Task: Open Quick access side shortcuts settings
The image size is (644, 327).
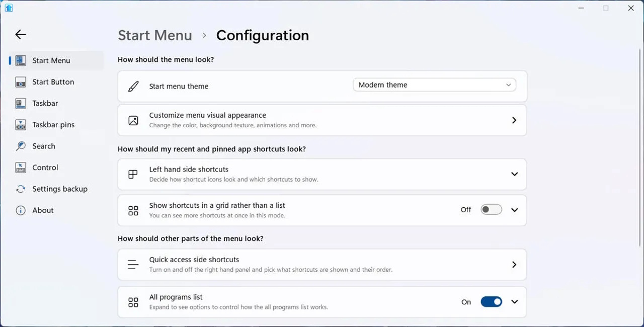Action: (322, 265)
